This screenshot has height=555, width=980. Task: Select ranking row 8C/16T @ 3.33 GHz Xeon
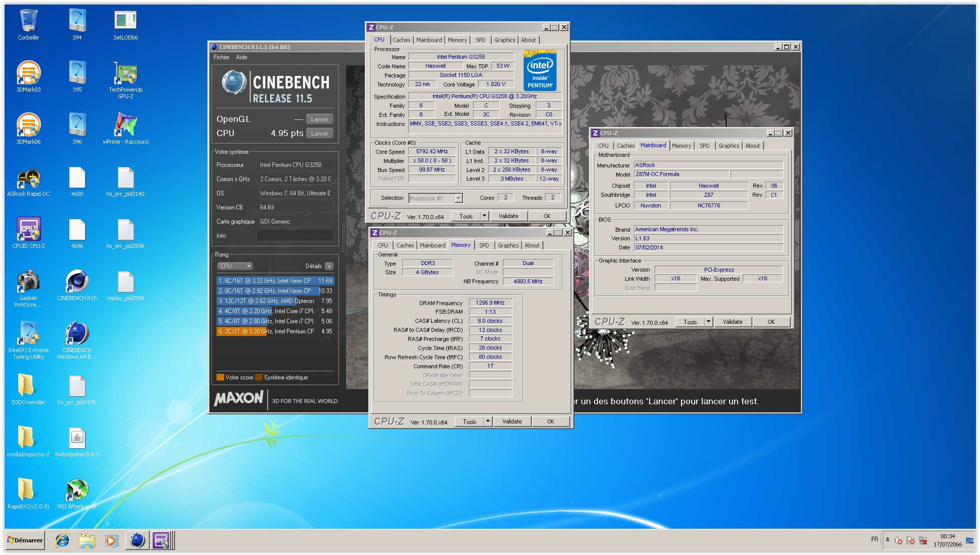click(276, 281)
